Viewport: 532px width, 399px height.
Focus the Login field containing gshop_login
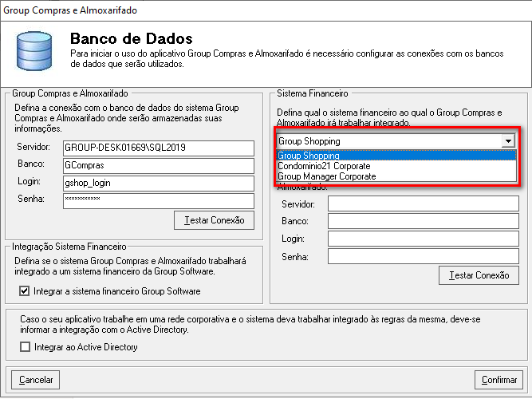pyautogui.click(x=159, y=184)
